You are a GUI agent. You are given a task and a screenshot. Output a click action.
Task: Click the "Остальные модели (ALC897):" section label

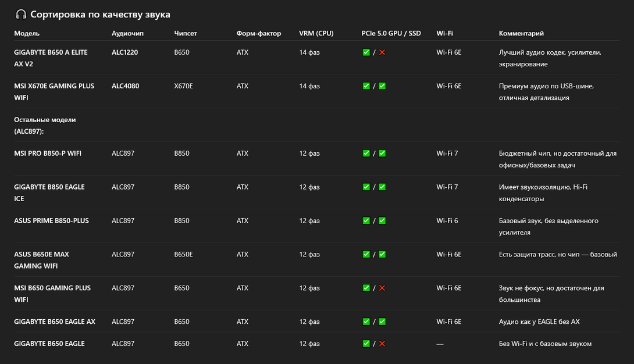pos(45,126)
